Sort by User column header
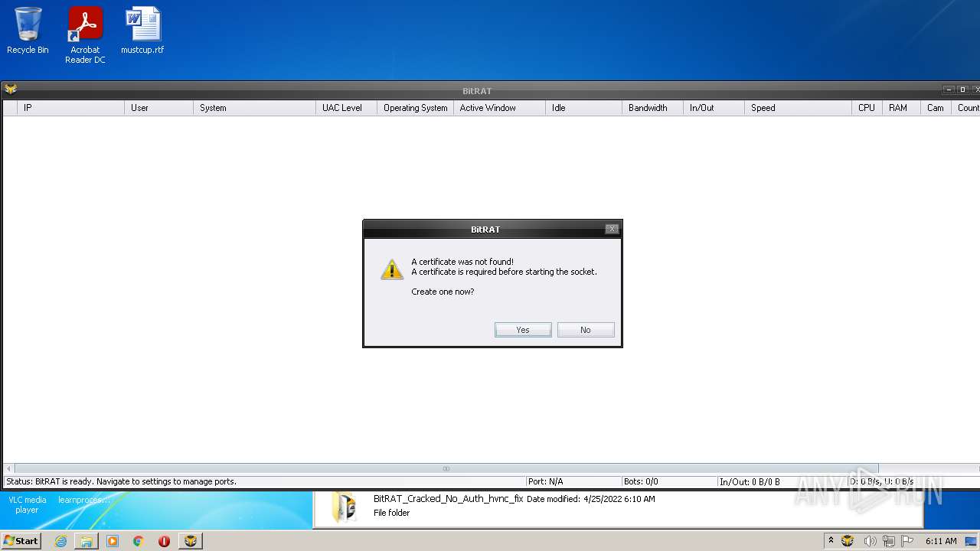Screen dimensions: 980x551 (x=158, y=108)
